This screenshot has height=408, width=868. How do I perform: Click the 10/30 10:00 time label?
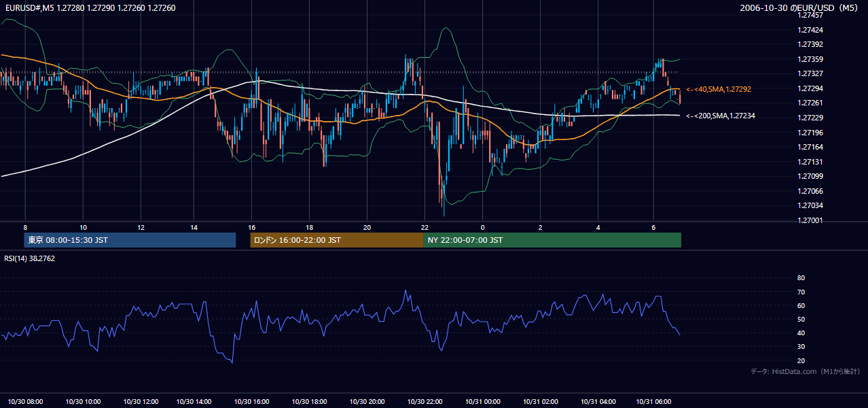click(83, 401)
